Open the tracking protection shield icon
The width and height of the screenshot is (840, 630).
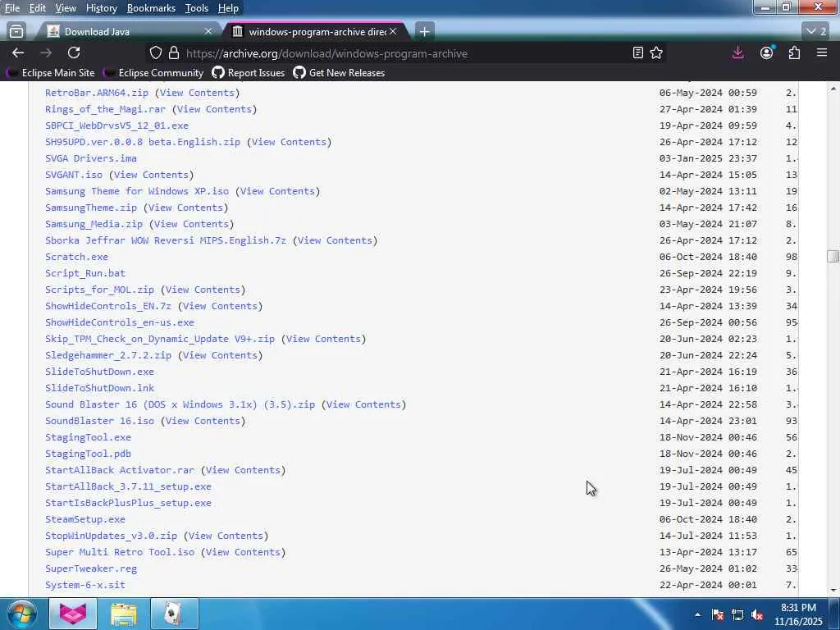point(155,52)
